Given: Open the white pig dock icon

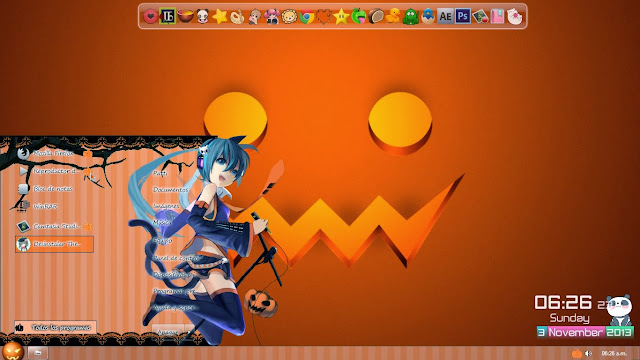Looking at the screenshot, I should (x=515, y=17).
